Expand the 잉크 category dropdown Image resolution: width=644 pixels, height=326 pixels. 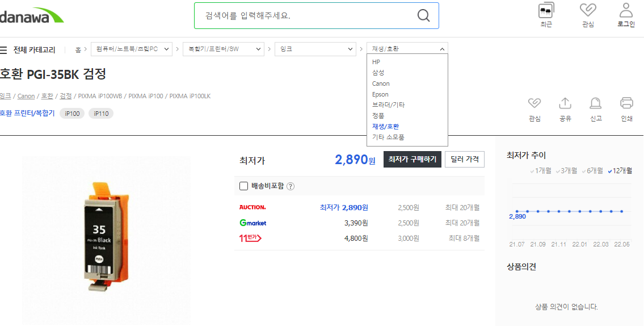click(315, 49)
